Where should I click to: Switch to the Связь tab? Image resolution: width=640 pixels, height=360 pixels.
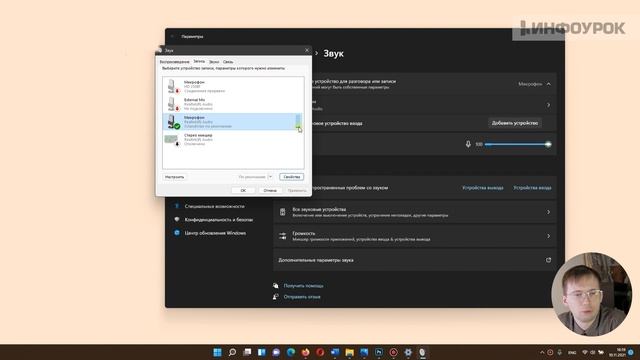(x=228, y=62)
